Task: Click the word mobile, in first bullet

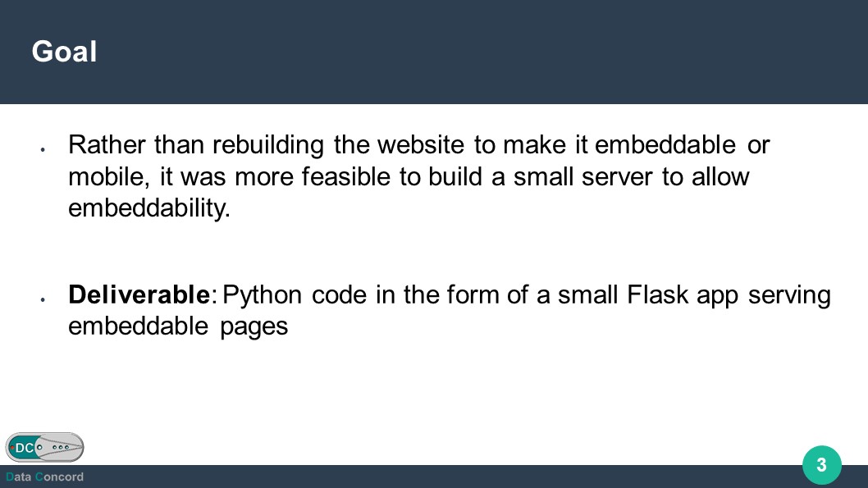Action: [x=108, y=177]
